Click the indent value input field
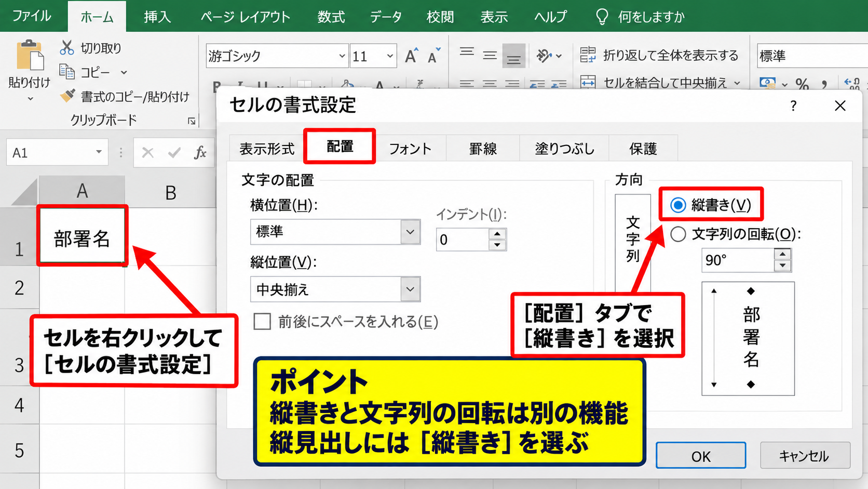The image size is (868, 489). (463, 240)
